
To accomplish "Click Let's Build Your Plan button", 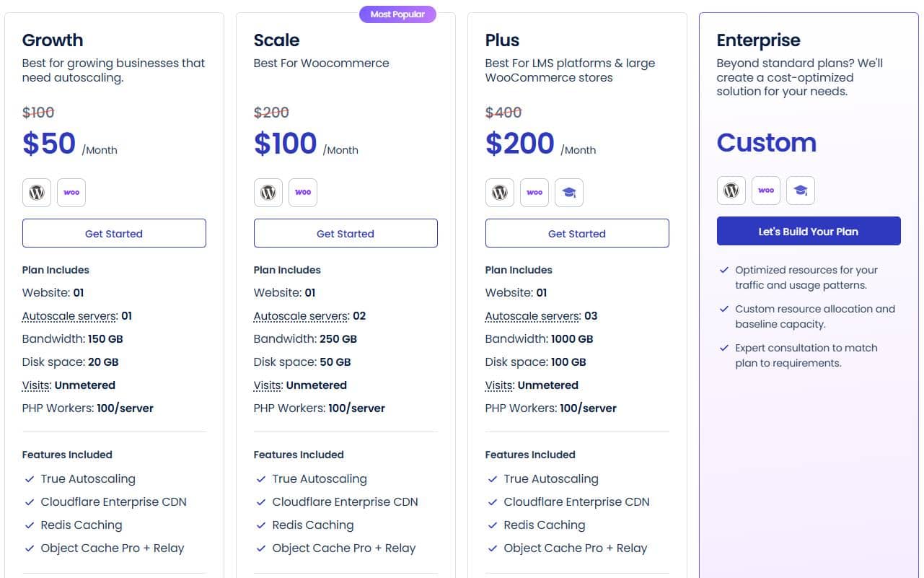I will (808, 232).
